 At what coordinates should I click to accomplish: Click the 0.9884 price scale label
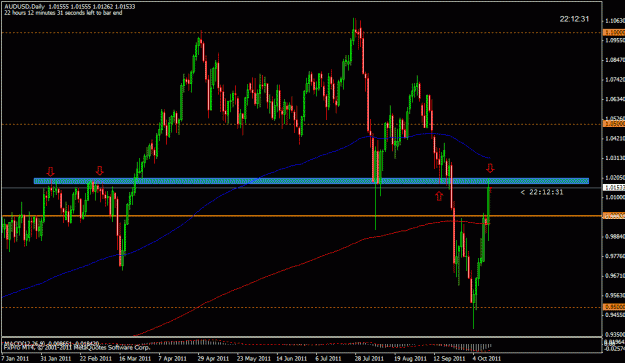coord(615,236)
